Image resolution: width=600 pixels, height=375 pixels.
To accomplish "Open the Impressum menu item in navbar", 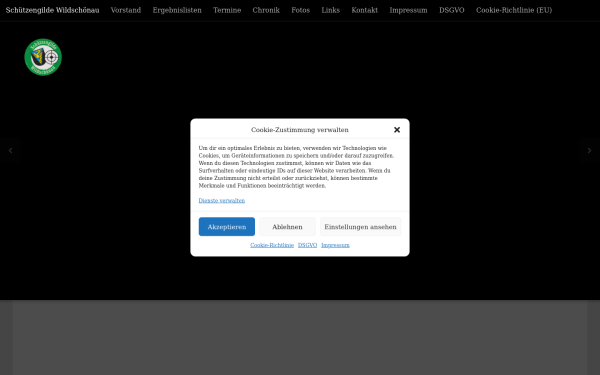I will point(408,10).
